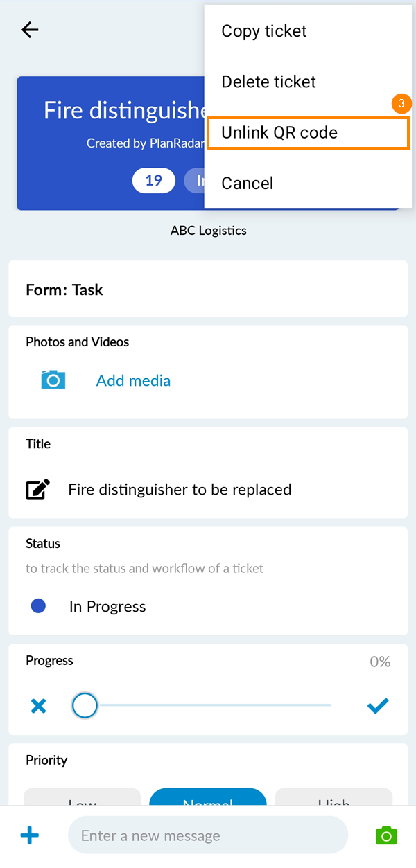Select Copy ticket from the menu
Viewport: 416px width, 868px height.
263,31
